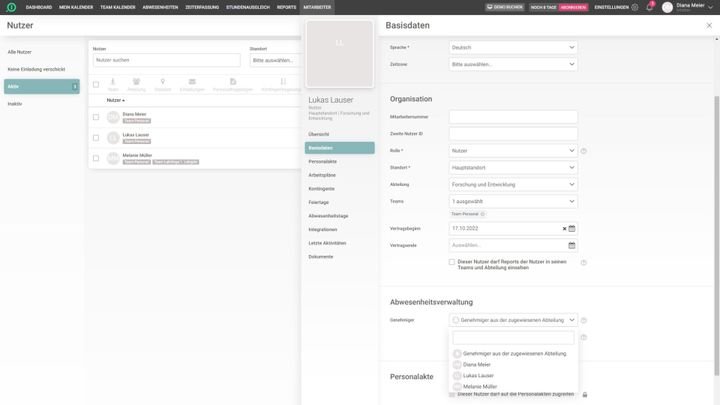Click the help icon beside the Rolle field

(x=584, y=151)
